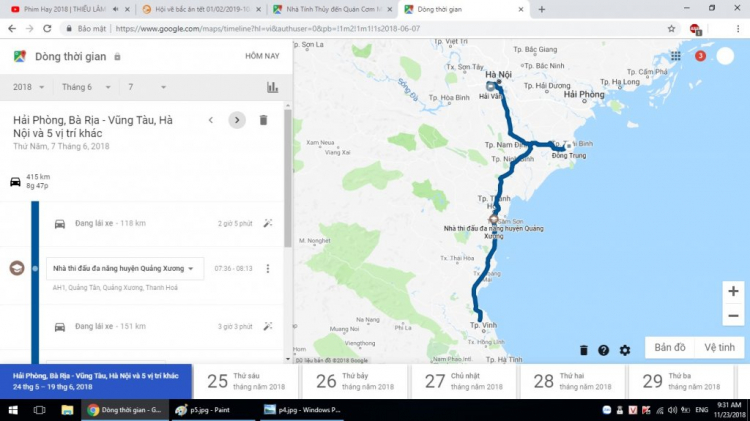750x421 pixels.
Task: Close the Dòng thời gian tab
Action: (521, 9)
